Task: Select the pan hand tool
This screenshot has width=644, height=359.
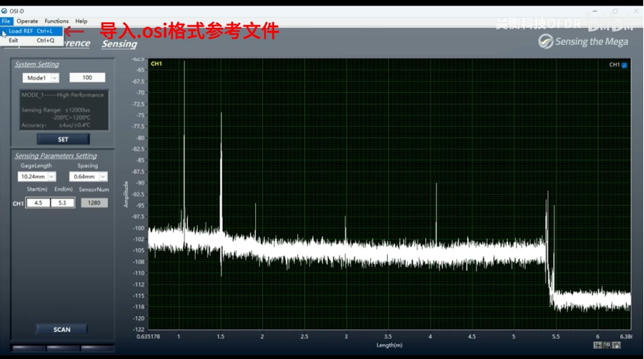Action: click(x=618, y=345)
